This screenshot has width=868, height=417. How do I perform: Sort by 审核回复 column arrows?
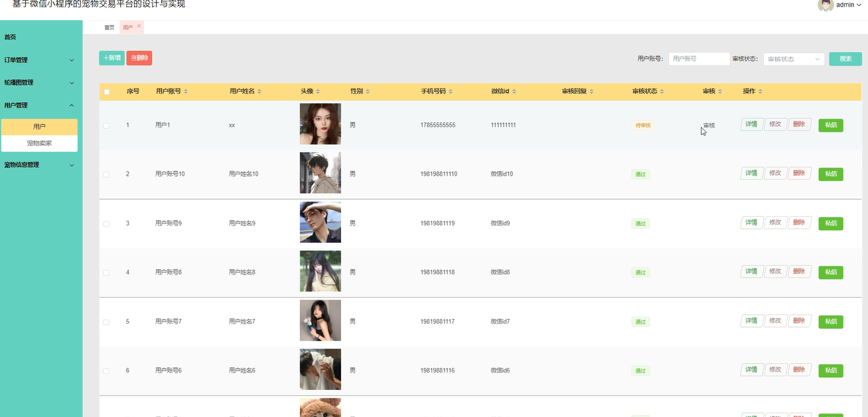[591, 91]
